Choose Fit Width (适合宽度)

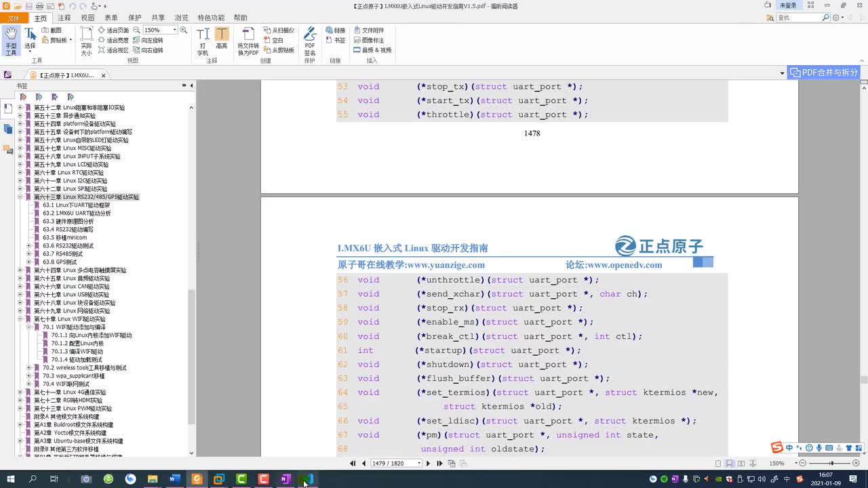[x=113, y=40]
